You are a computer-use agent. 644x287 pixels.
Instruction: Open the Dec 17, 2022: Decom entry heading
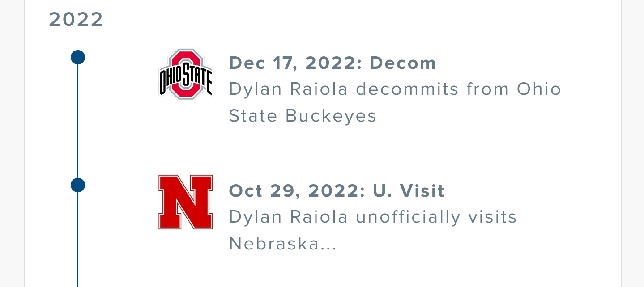[x=333, y=63]
